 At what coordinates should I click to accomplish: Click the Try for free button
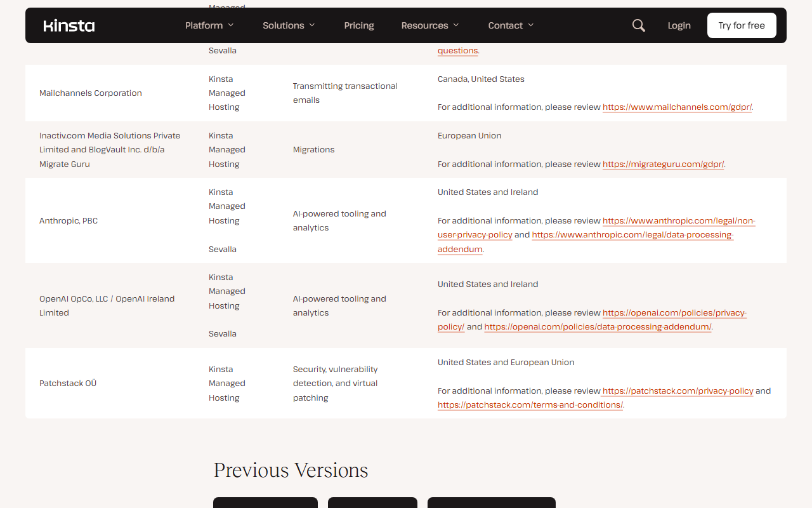pos(742,25)
